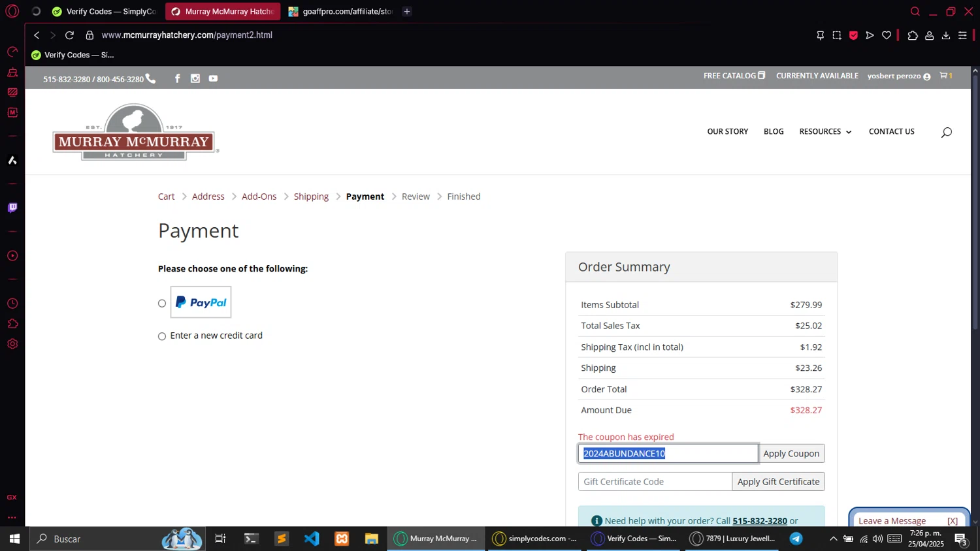Bookmark this page with the heart icon

887,35
